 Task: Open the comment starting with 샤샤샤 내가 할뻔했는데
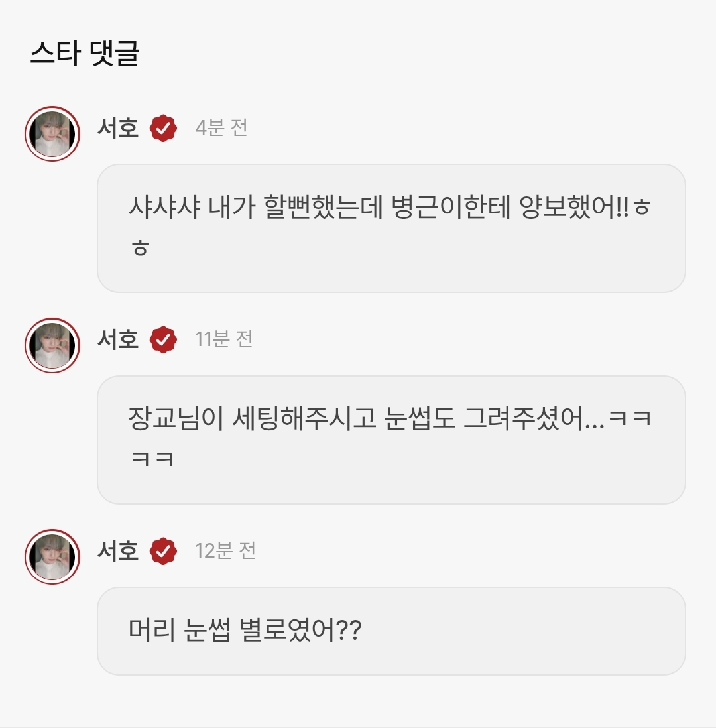pos(391,229)
